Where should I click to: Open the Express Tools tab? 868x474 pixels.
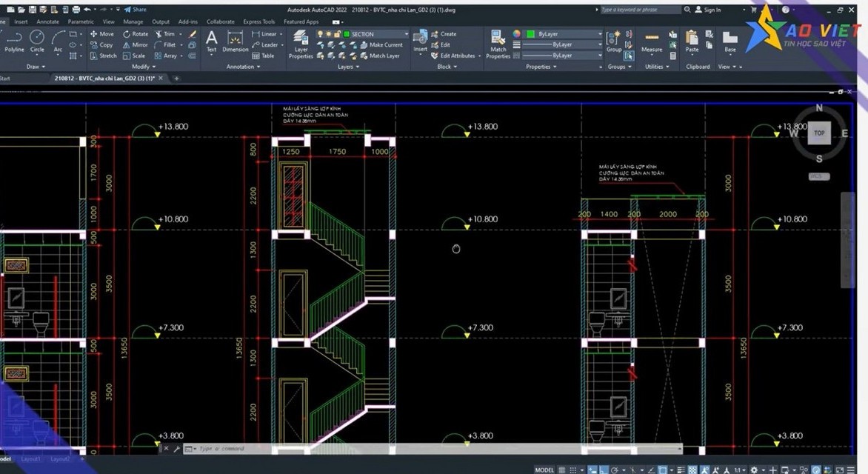pos(258,21)
